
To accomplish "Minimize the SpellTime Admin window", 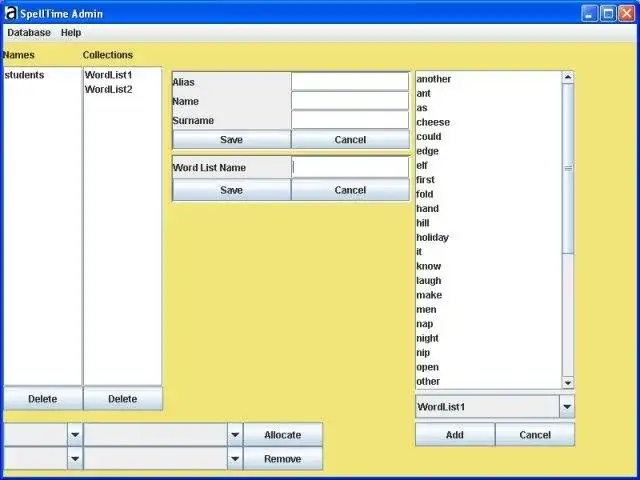I will 589,13.
